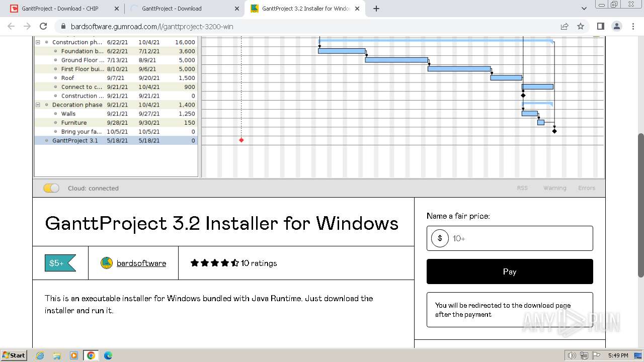Open Windows Media Player from taskbar
644x362 pixels.
point(74,355)
